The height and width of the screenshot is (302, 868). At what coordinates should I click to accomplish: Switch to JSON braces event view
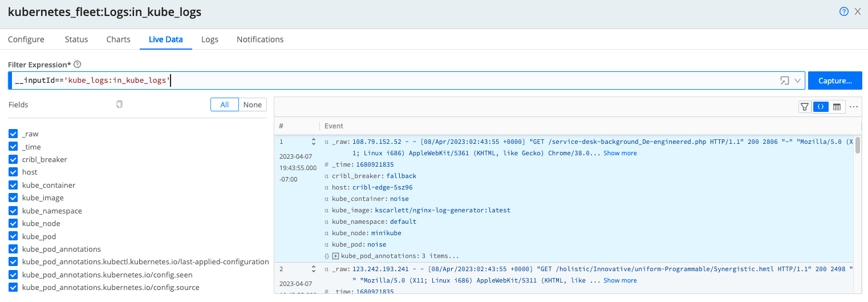[x=821, y=107]
